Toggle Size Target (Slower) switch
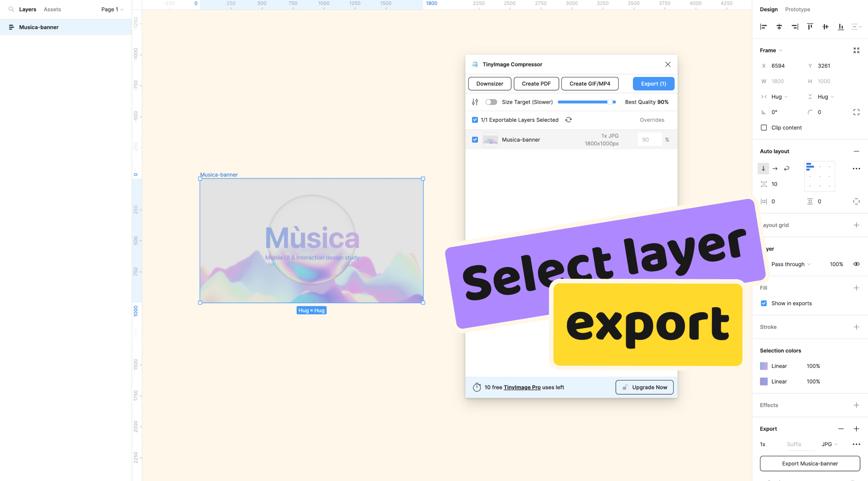The height and width of the screenshot is (481, 868). coord(491,102)
